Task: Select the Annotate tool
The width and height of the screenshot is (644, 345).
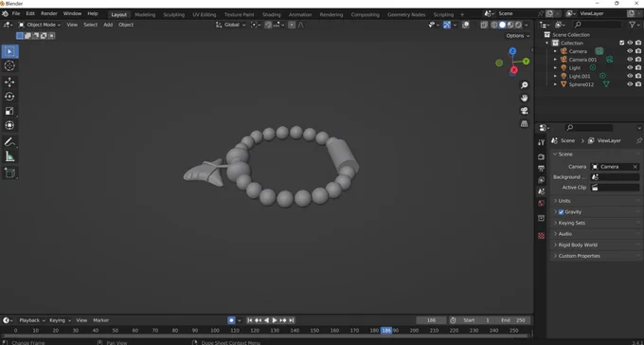Action: pyautogui.click(x=9, y=142)
